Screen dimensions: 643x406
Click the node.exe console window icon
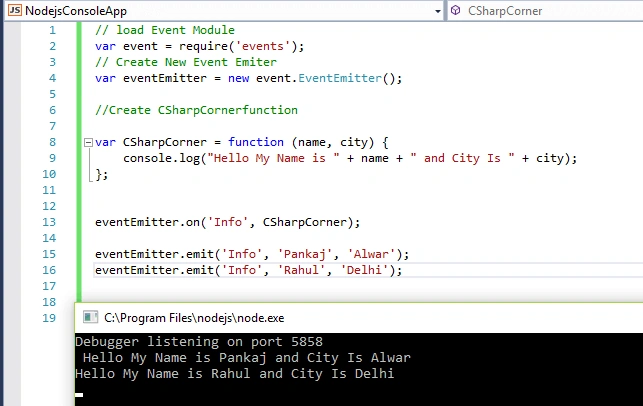[90, 317]
